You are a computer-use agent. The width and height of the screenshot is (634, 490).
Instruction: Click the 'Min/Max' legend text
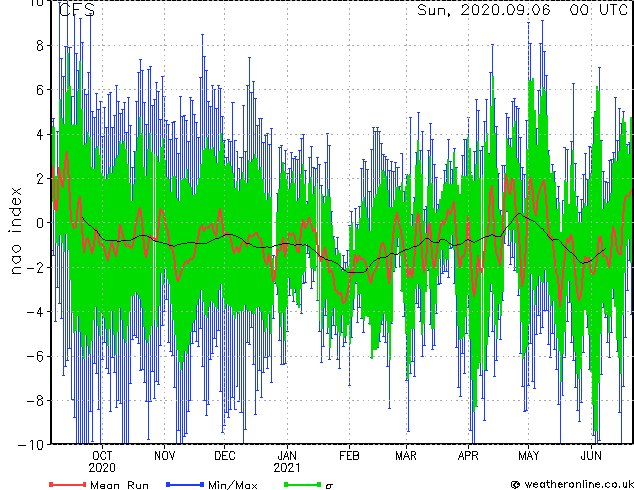coord(232,485)
